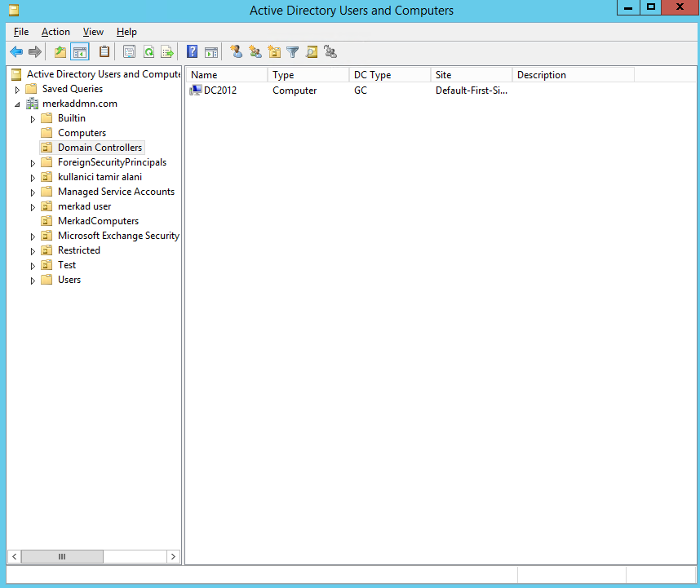Expand Managed Service Accounts container
700x588 pixels.
click(33, 192)
